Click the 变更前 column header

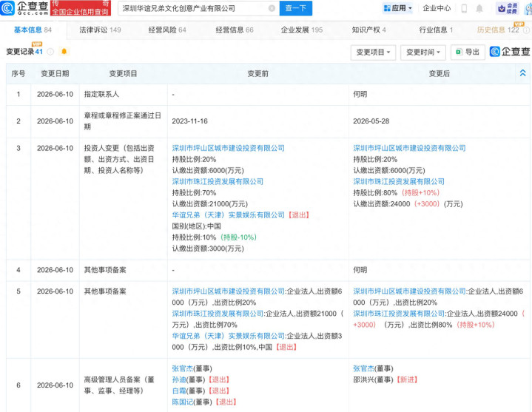257,73
